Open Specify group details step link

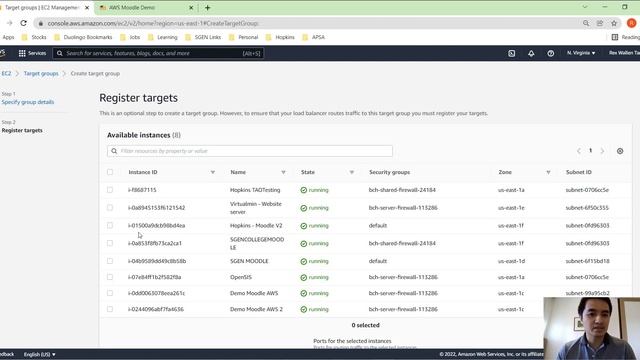28,102
